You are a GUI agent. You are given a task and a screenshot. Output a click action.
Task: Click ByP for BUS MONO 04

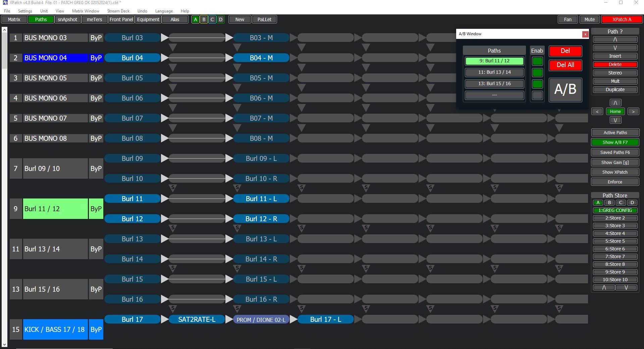click(x=96, y=58)
